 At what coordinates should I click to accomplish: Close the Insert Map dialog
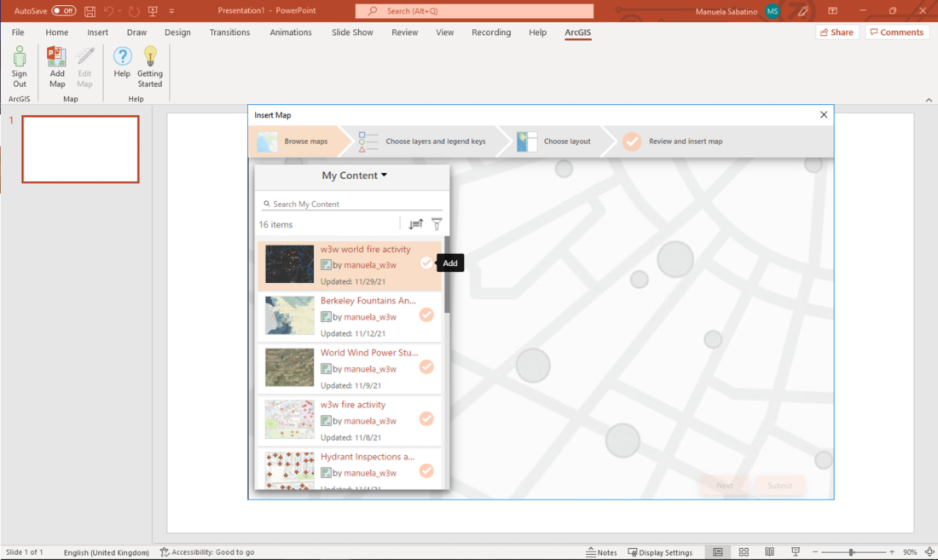coord(824,115)
